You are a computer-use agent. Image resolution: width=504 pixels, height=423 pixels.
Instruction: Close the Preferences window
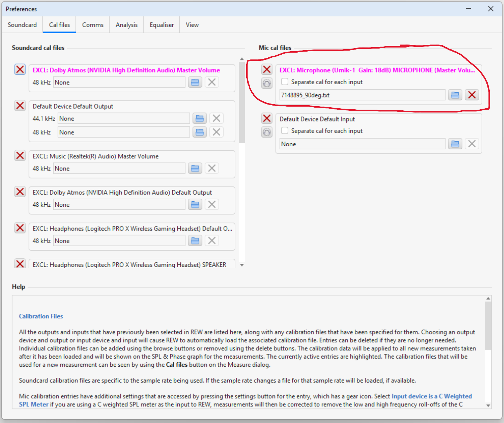(491, 9)
